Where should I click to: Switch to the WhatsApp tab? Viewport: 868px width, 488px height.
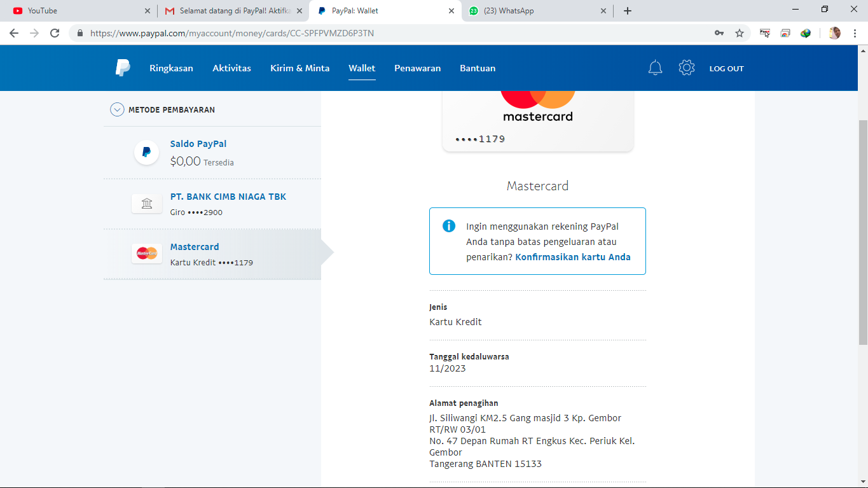537,11
